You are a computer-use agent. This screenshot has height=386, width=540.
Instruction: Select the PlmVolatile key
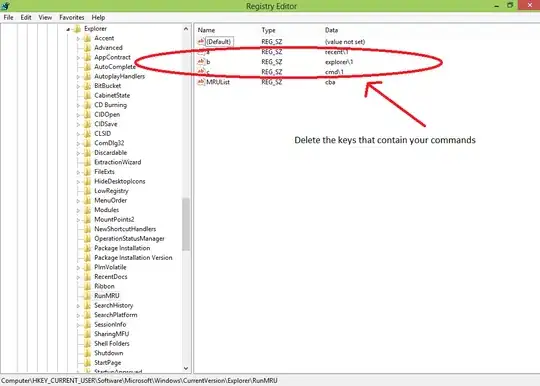(x=110, y=267)
